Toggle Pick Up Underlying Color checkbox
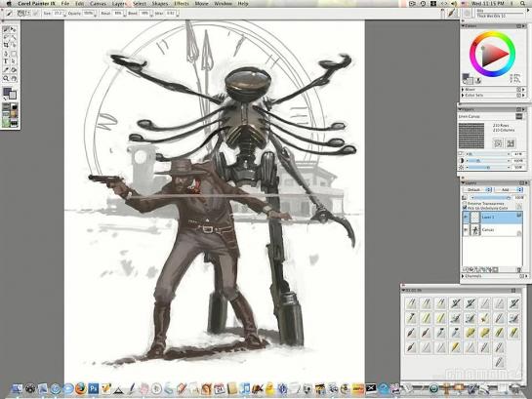The height and width of the screenshot is (399, 532). 465,208
